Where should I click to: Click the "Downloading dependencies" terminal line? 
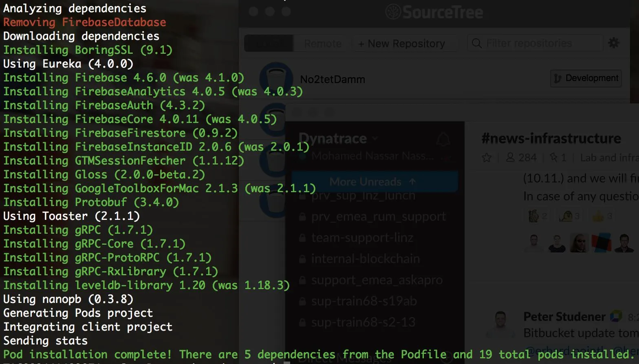[x=81, y=36]
